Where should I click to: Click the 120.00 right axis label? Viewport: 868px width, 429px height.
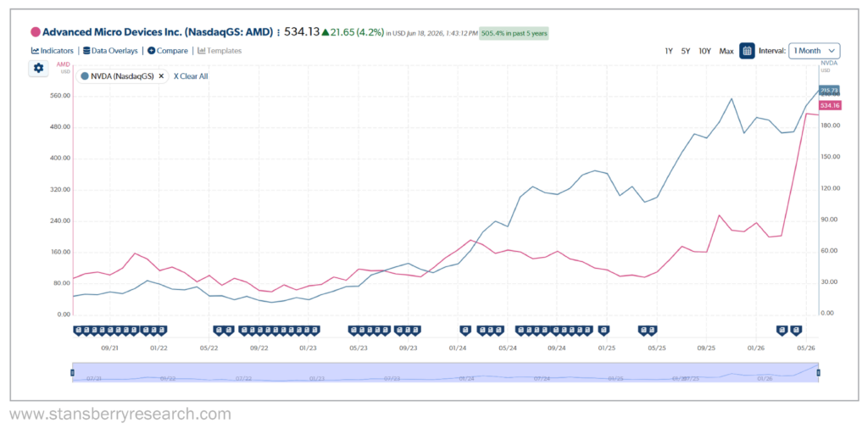pyautogui.click(x=831, y=188)
